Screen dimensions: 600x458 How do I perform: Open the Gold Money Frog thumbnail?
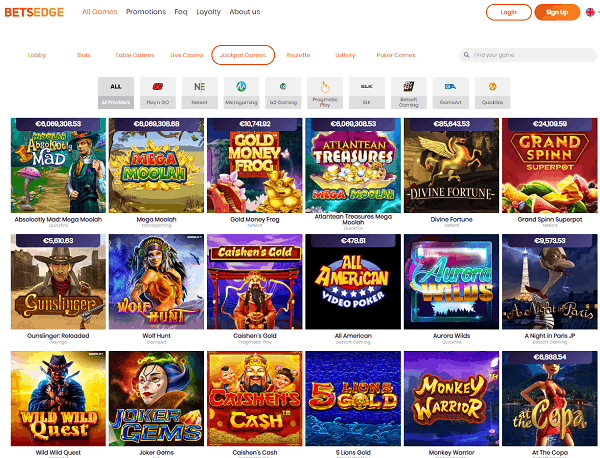click(x=254, y=165)
